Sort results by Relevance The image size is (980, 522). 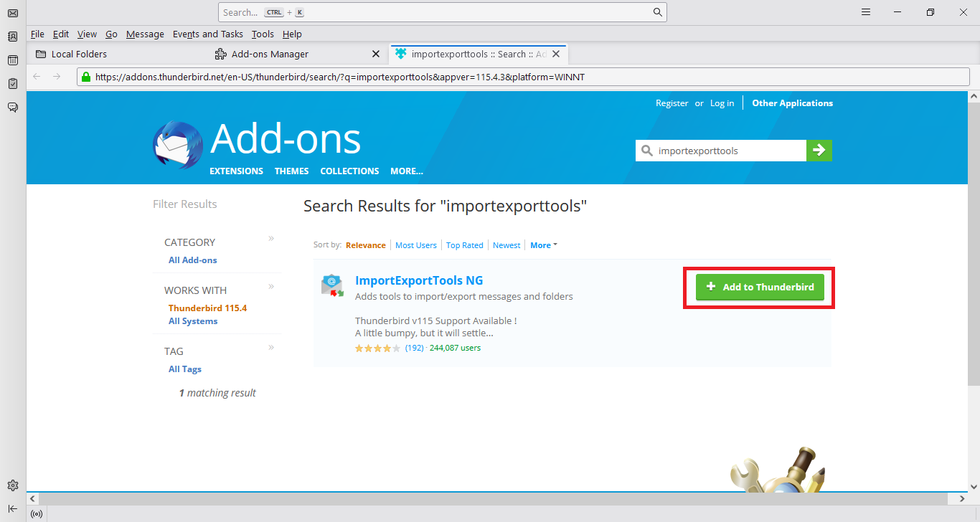coord(365,245)
